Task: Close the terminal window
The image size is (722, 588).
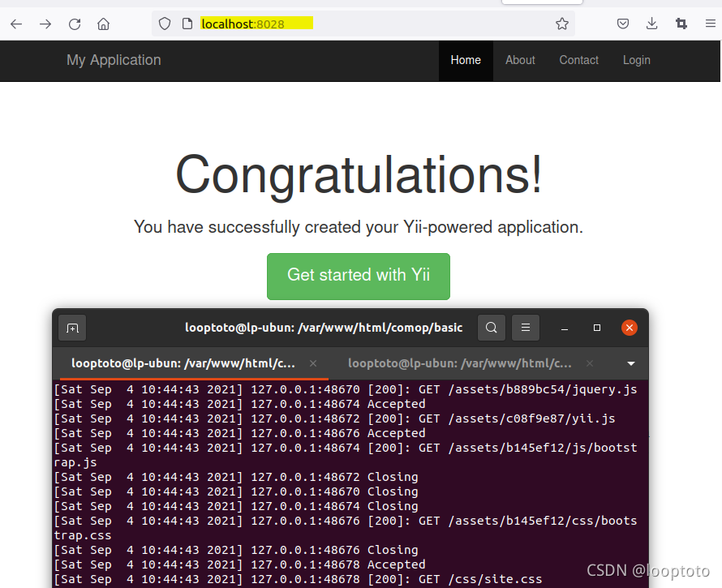Action: click(x=629, y=328)
